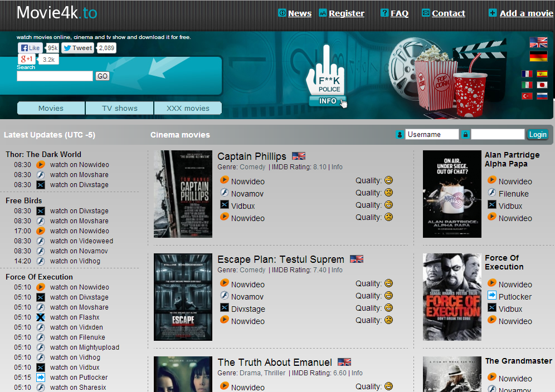The width and height of the screenshot is (555, 392).
Task: Click watch on Sharesix
Action: coord(78,388)
